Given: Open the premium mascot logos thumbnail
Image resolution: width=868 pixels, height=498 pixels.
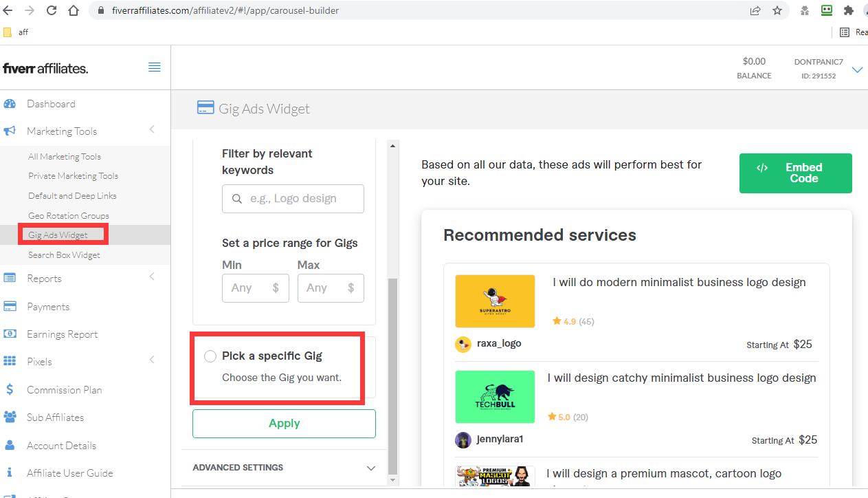Looking at the screenshot, I should point(495,477).
